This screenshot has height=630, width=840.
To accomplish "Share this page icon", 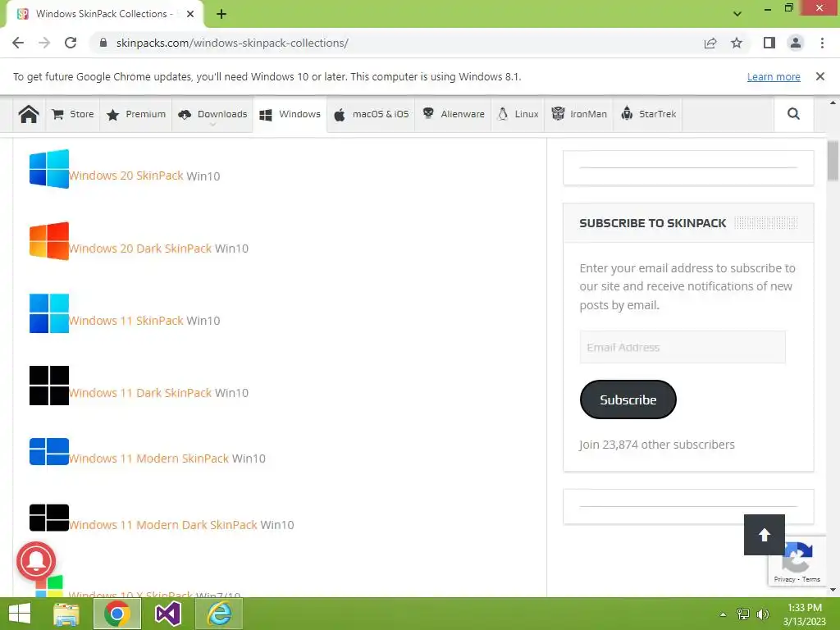I will pos(710,43).
